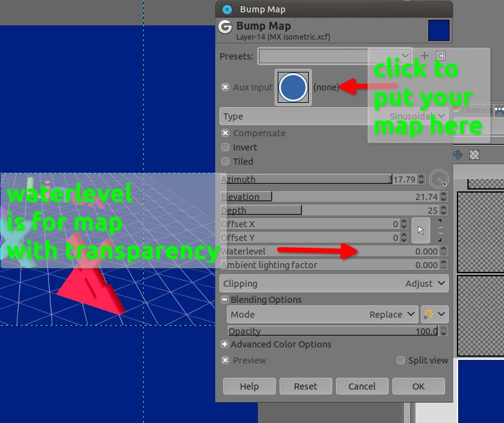
Task: Open the presets management menu icon
Action: pyautogui.click(x=441, y=56)
